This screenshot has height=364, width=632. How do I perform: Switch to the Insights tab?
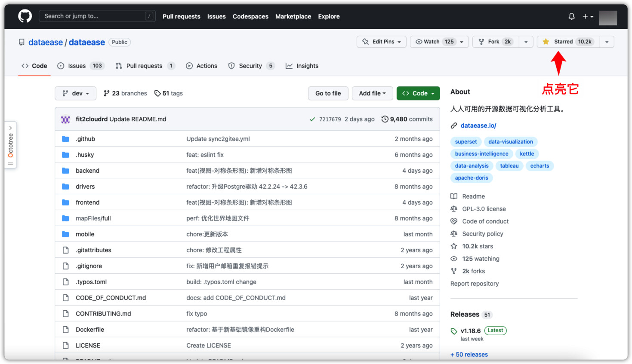point(302,66)
